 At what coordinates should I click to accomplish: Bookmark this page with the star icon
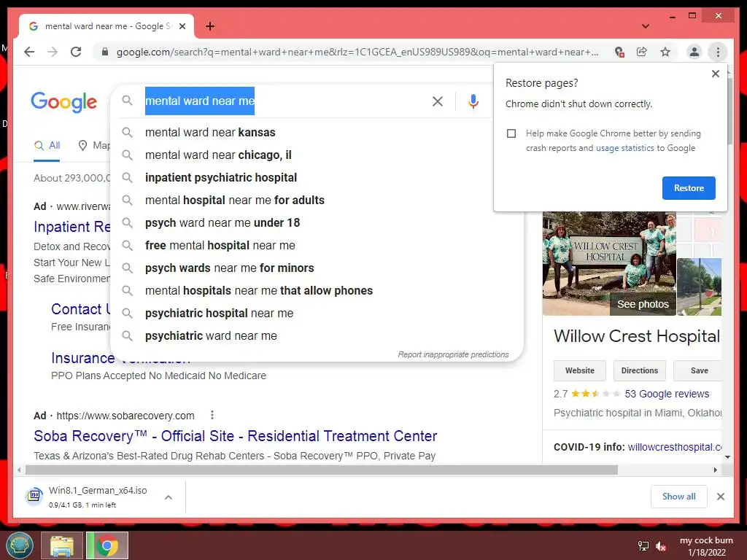pyautogui.click(x=665, y=52)
